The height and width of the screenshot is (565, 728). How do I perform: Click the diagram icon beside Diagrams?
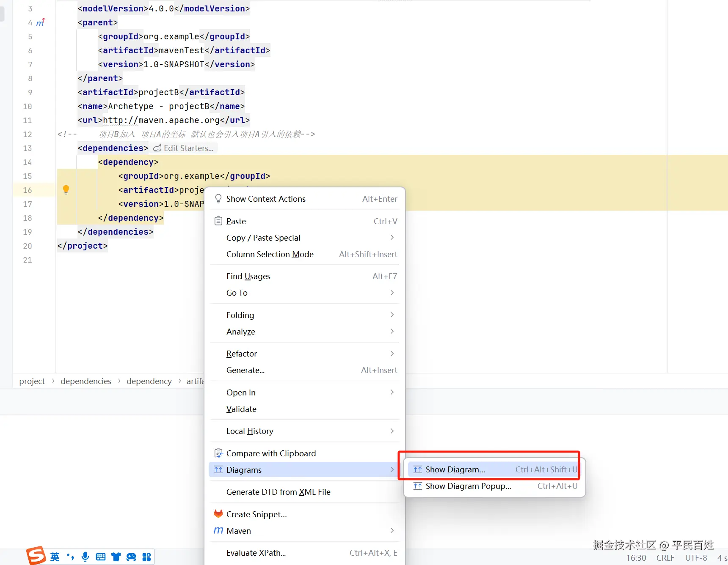pos(218,470)
